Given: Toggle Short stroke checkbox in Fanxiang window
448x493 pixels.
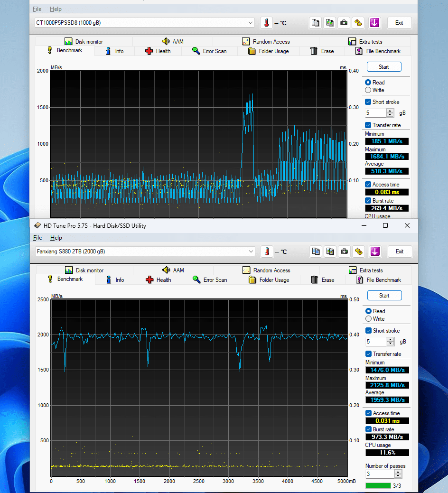Looking at the screenshot, I should [368, 330].
